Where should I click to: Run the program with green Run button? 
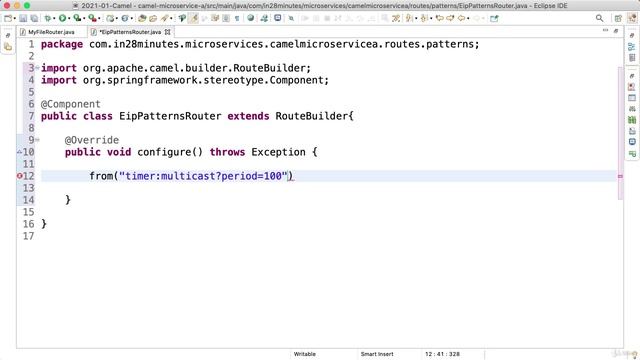coord(62,18)
